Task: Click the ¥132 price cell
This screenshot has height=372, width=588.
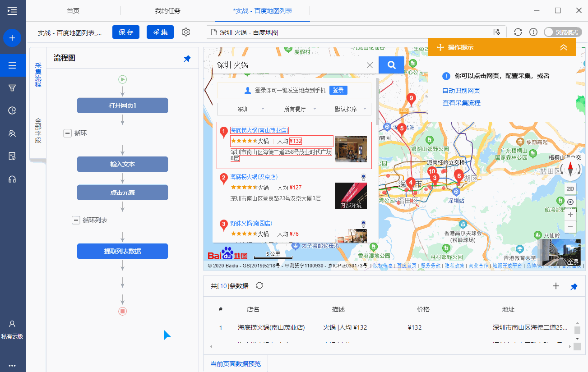Action: tap(414, 327)
